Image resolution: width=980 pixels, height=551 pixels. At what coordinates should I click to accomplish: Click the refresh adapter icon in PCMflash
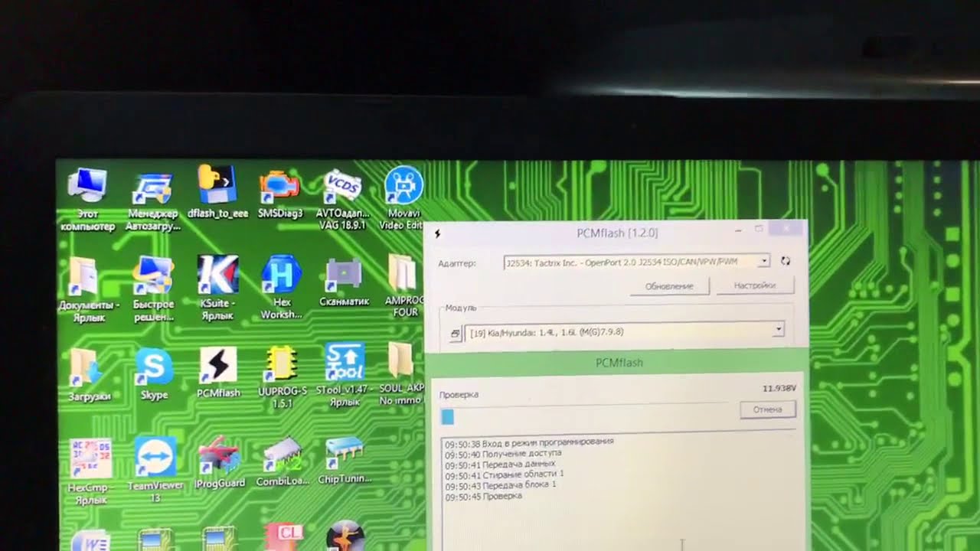(785, 261)
